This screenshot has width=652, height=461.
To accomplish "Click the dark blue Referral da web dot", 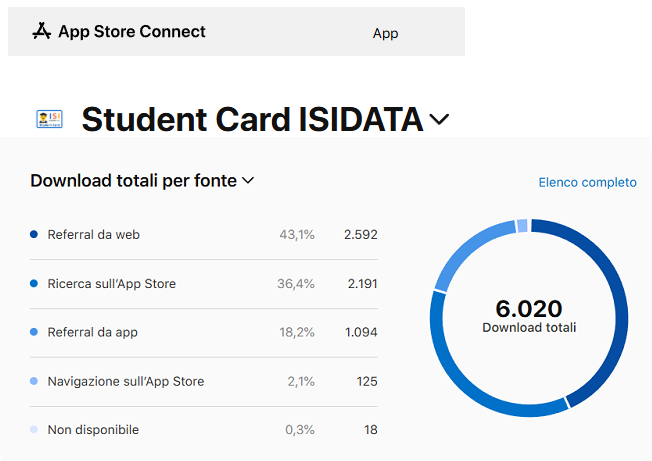I will [34, 235].
